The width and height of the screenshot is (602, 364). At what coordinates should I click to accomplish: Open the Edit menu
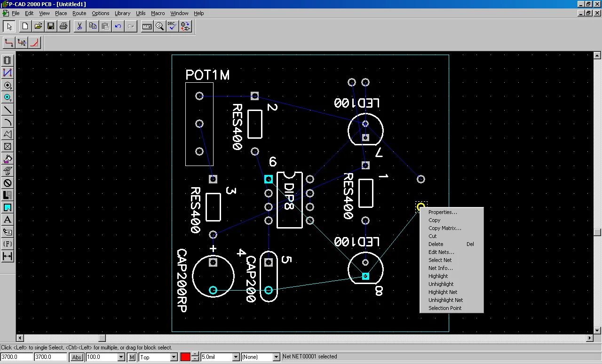point(29,13)
